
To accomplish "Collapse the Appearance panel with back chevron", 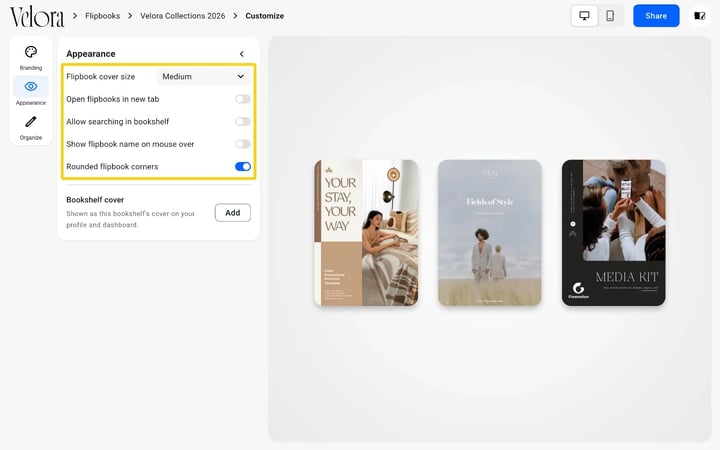I will coord(242,54).
